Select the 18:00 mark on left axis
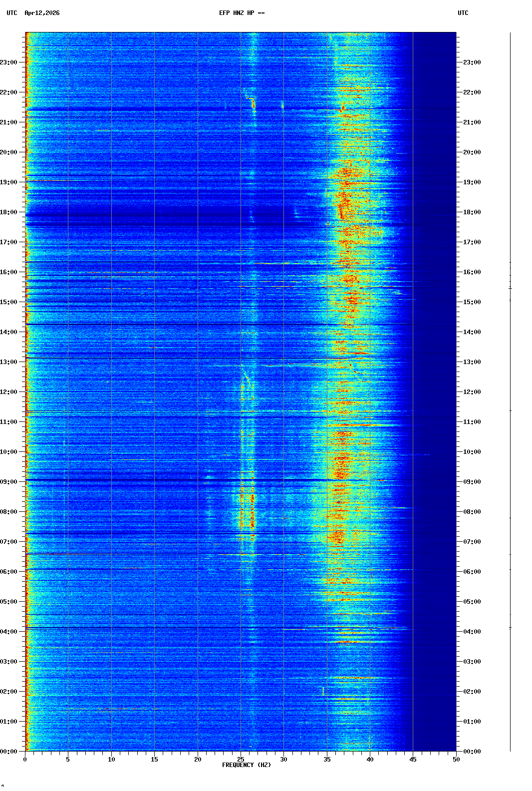The width and height of the screenshot is (532, 791). [9, 212]
